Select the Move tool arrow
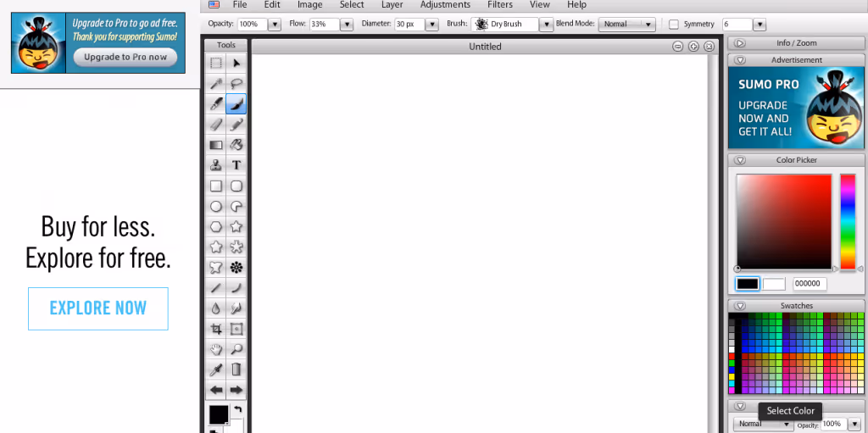 [236, 63]
